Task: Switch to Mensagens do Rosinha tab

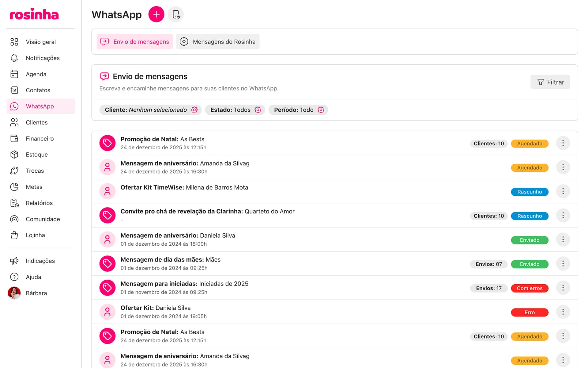Action: pos(218,42)
